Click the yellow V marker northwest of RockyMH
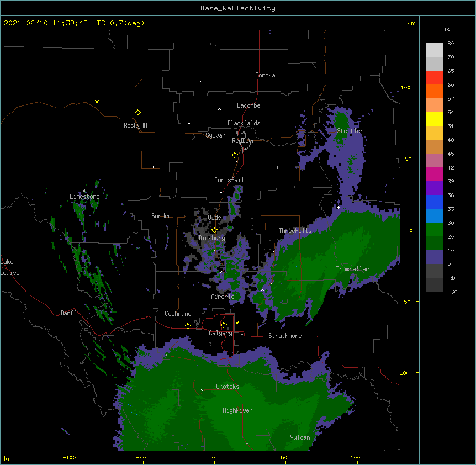 coord(97,102)
